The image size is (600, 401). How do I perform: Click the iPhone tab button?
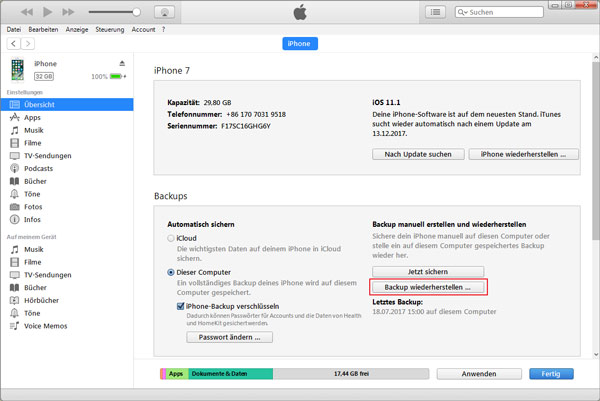[300, 44]
